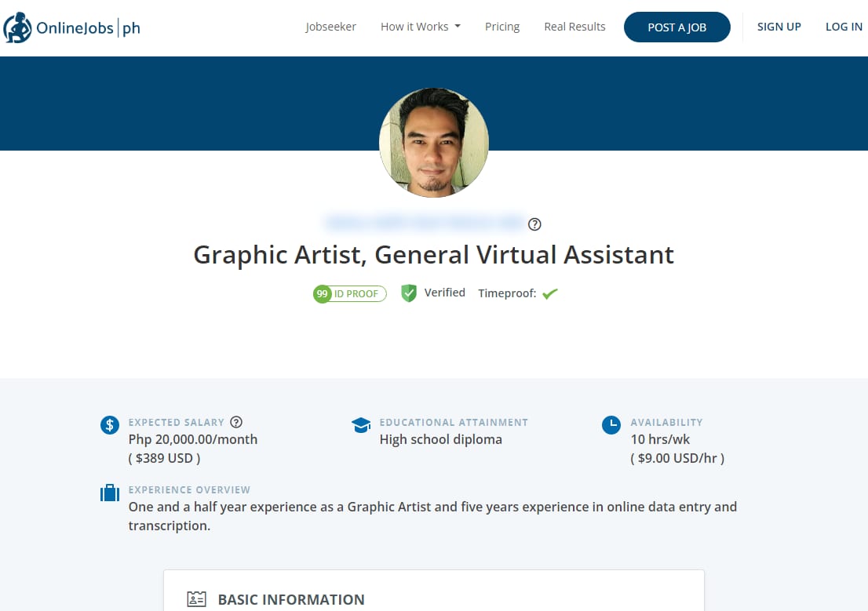Click the Expected Salary dollar icon
Screen dimensions: 868x611
point(109,424)
